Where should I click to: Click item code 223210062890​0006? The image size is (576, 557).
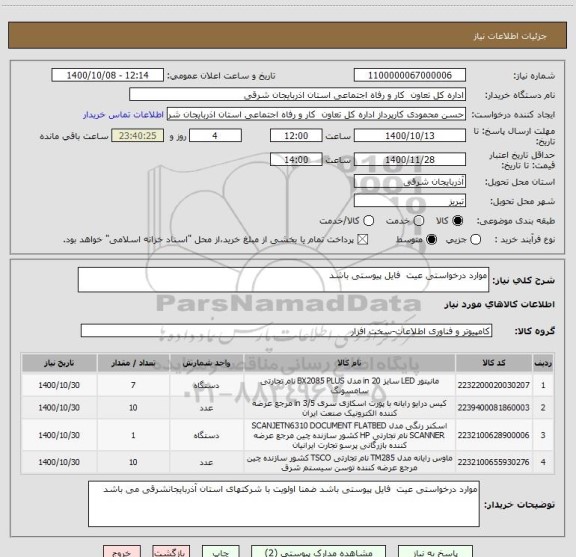point(493,435)
